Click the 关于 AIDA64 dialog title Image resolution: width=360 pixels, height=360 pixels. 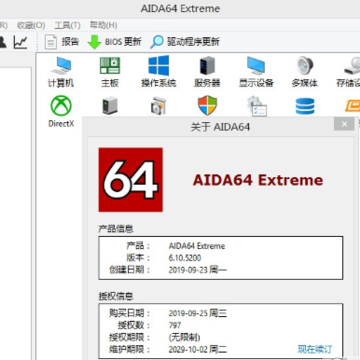tap(220, 127)
